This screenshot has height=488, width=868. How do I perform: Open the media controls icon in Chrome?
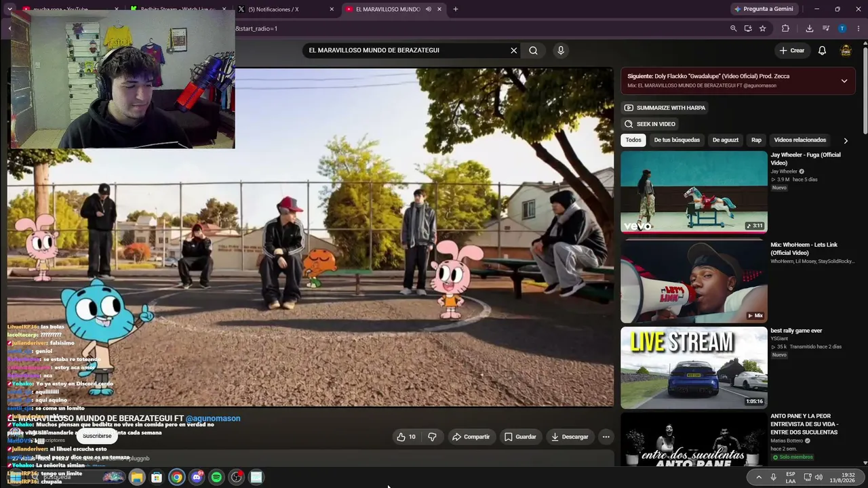tap(826, 28)
